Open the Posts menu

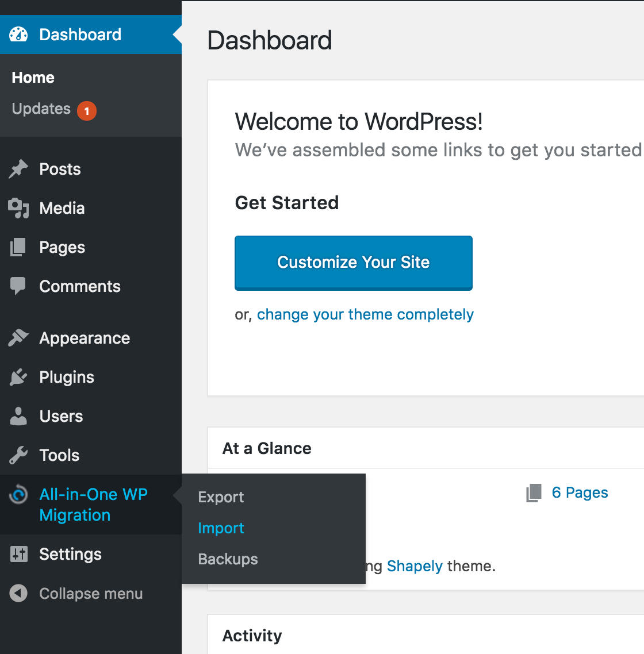[x=60, y=169]
